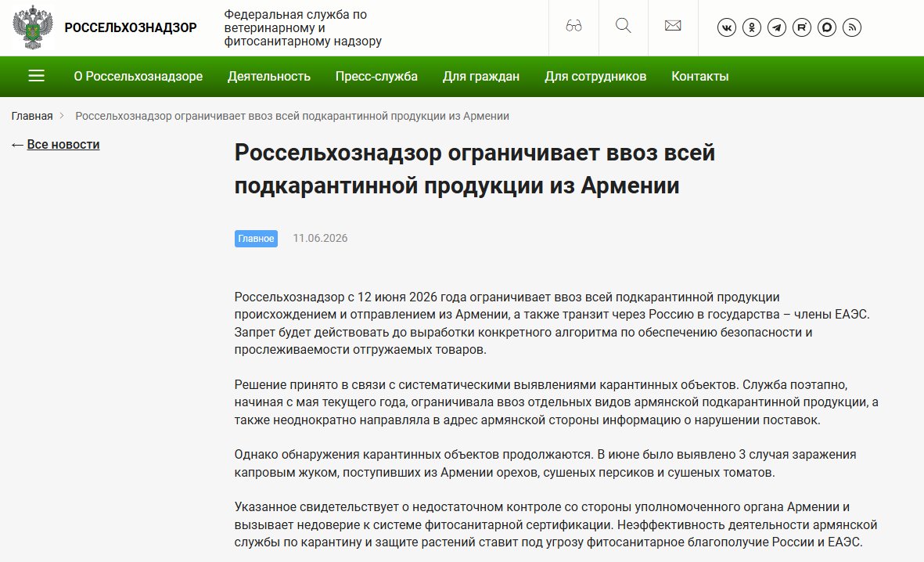Go to 'Главная' breadcrumb link
924x562 pixels.
(32, 116)
